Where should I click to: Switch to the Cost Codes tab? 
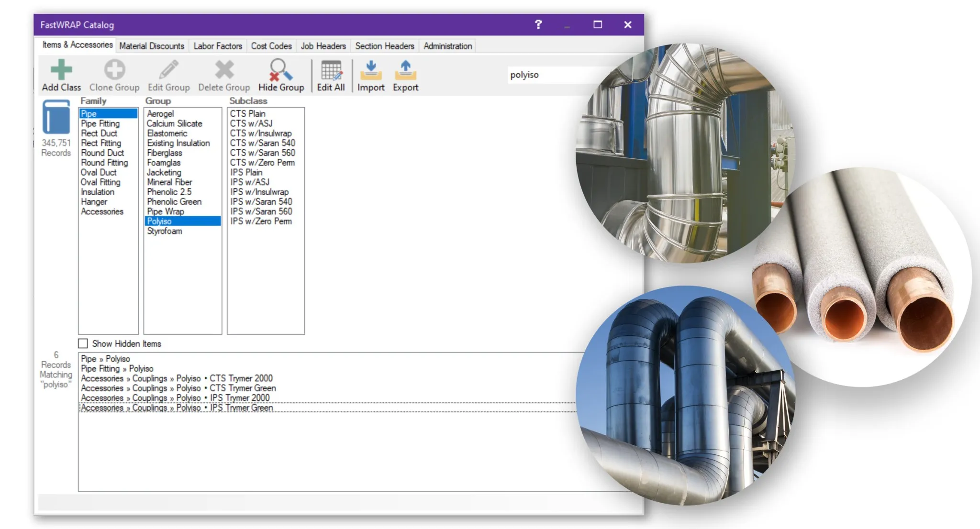pyautogui.click(x=271, y=46)
